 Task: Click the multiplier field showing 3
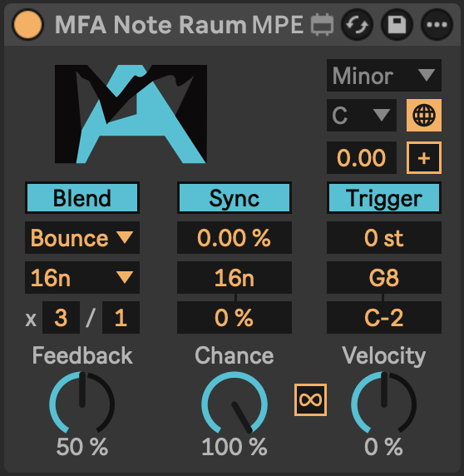click(x=61, y=318)
